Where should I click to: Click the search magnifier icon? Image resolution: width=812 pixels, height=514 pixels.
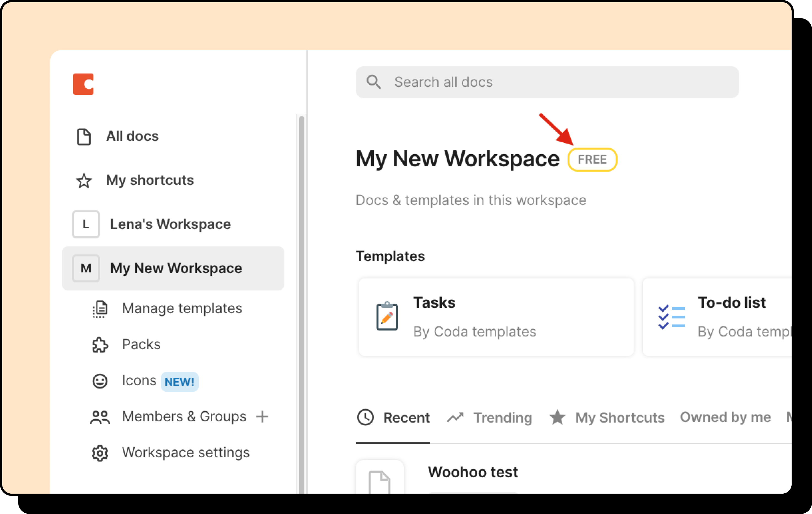[374, 82]
